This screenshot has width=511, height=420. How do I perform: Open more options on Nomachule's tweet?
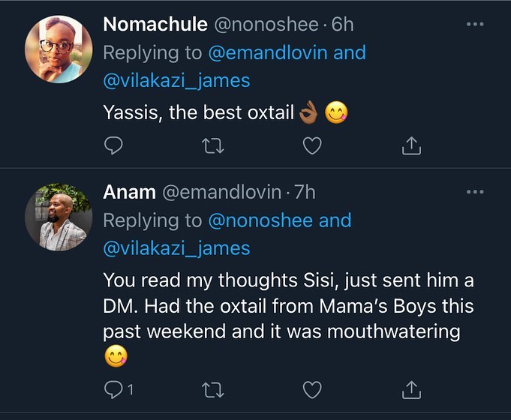click(475, 25)
